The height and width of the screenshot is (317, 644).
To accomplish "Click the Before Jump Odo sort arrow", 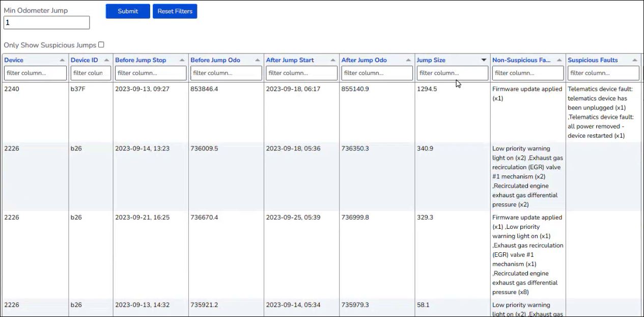I will click(x=258, y=60).
